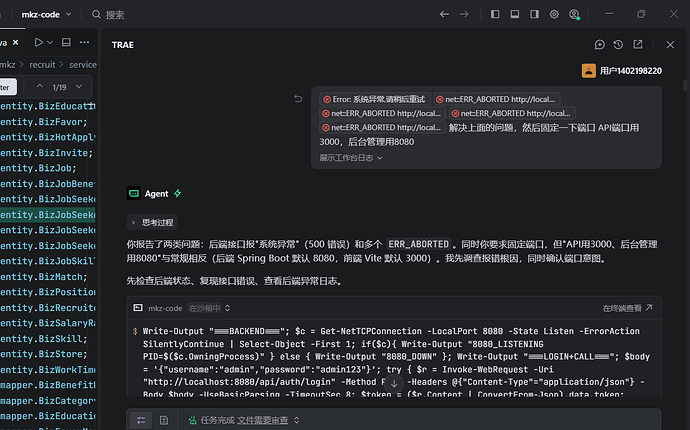Open settings gear icon
The width and height of the screenshot is (690, 430).
[554, 15]
